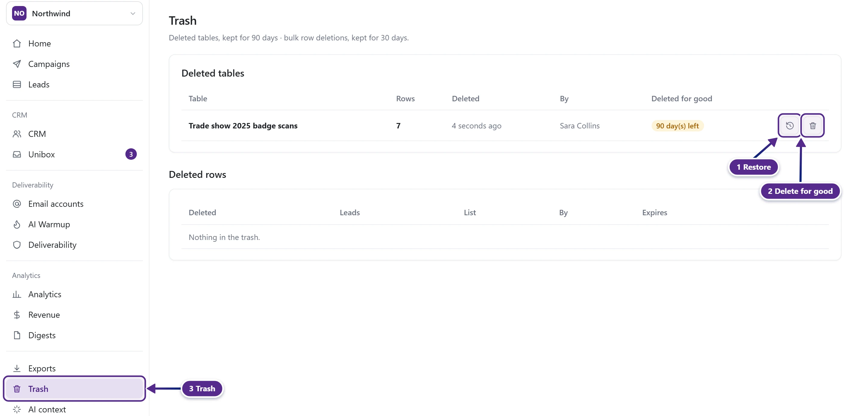Screen dimensions: 868x416
Task: Open Analytics page
Action: click(x=74, y=294)
